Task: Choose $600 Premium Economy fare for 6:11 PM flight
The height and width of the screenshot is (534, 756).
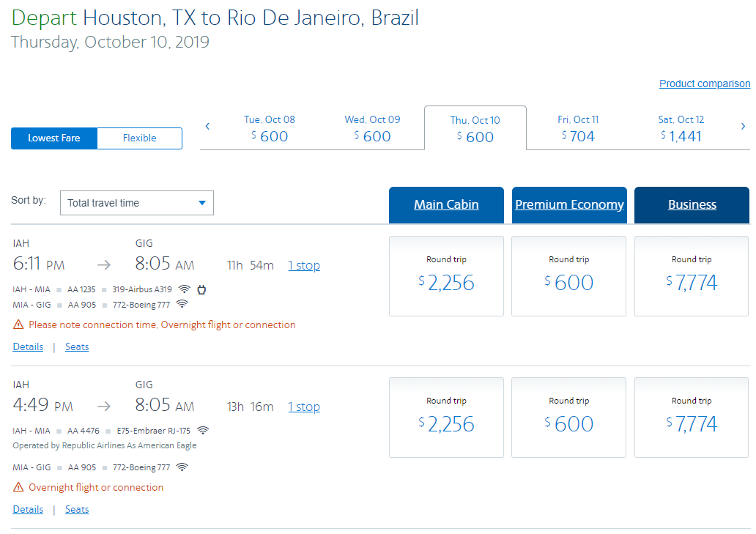Action: [568, 276]
